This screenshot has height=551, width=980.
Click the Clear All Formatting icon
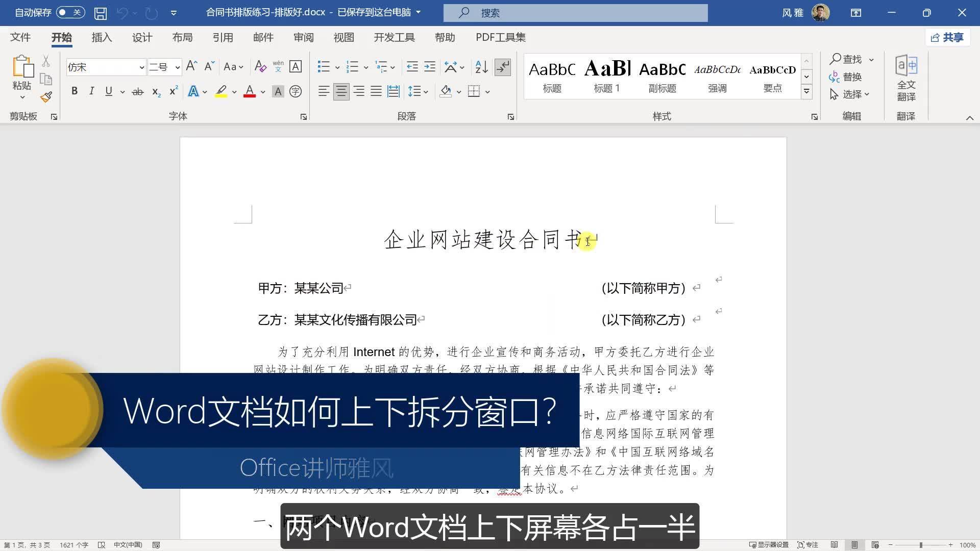coord(260,67)
